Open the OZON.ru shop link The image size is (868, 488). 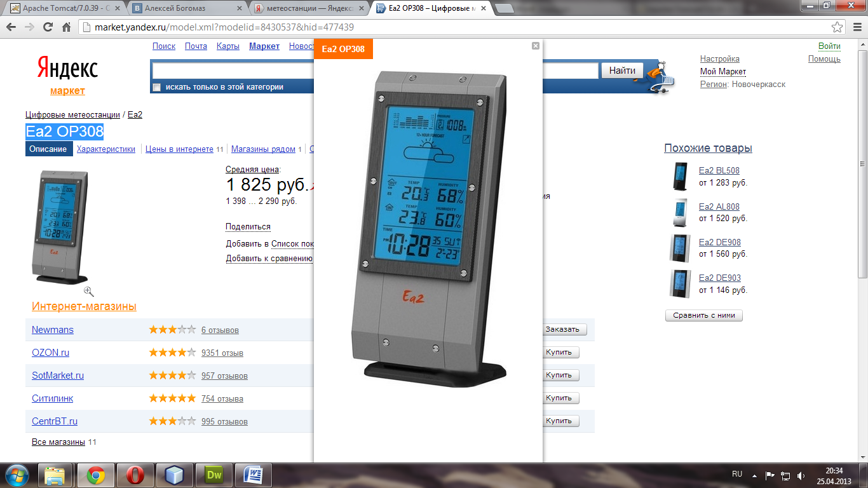tap(51, 353)
